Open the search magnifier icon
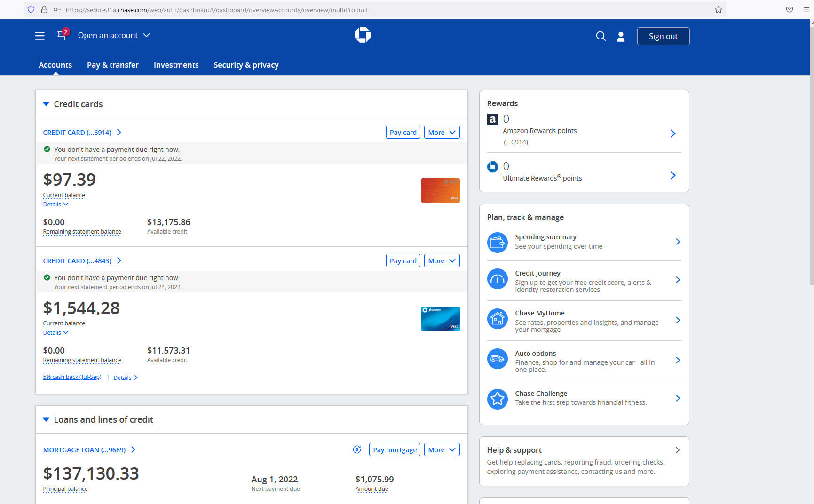 [x=601, y=36]
